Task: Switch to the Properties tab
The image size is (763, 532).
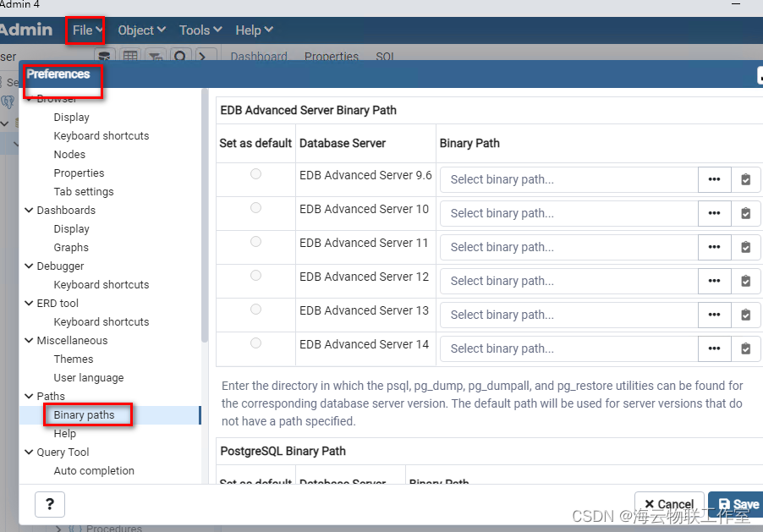Action: pyautogui.click(x=332, y=57)
